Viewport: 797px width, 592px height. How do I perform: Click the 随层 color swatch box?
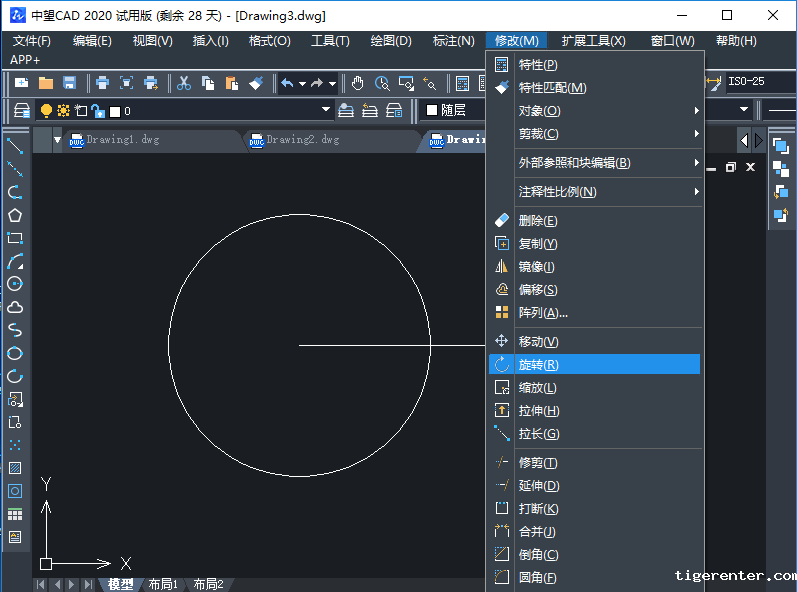432,110
